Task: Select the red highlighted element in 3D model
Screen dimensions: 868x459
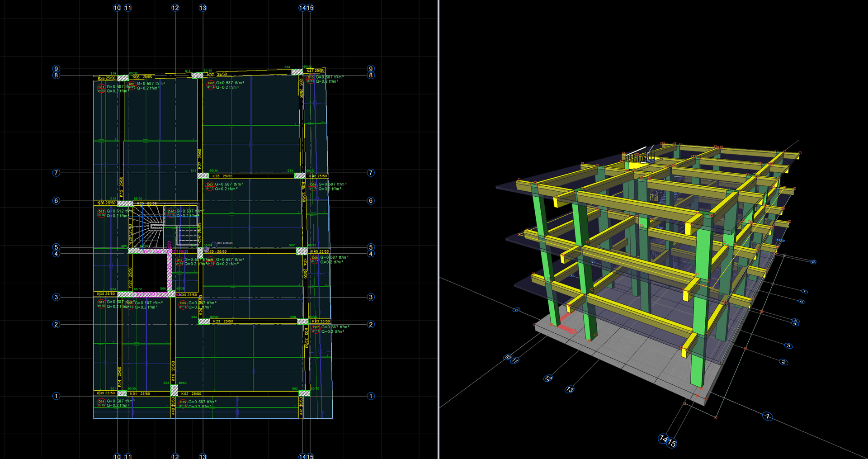Action: (x=566, y=328)
